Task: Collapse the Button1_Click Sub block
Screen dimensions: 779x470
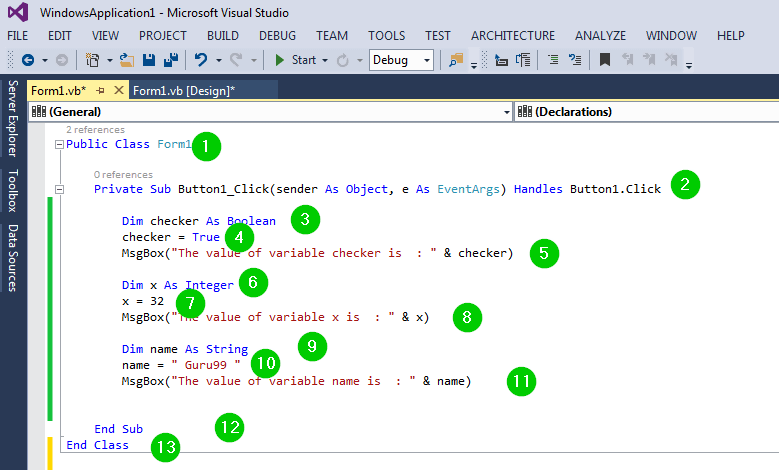Action: [x=59, y=189]
